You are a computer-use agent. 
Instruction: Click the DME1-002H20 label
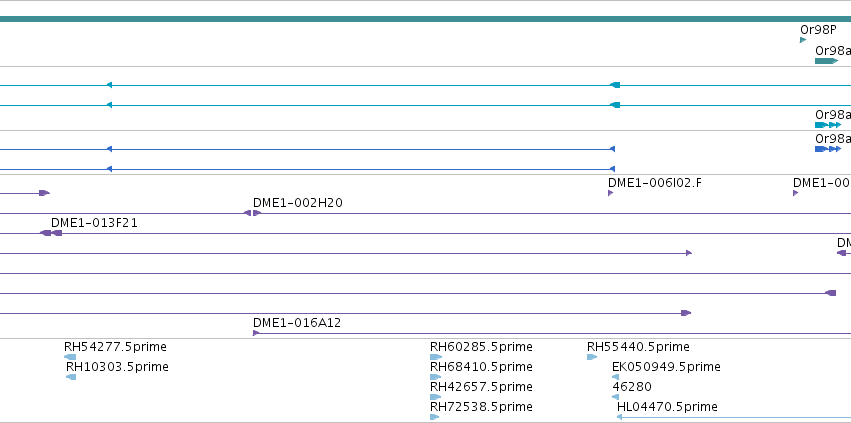pyautogui.click(x=297, y=203)
